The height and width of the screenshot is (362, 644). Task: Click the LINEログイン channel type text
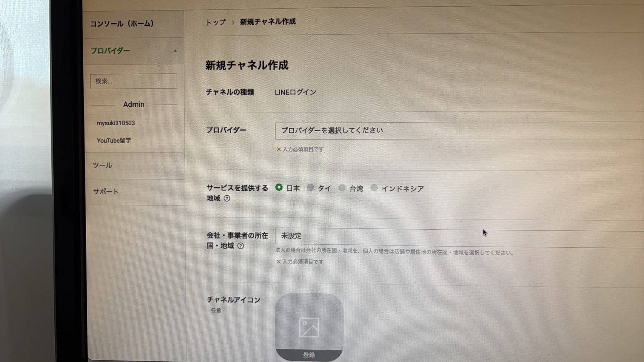tap(296, 92)
